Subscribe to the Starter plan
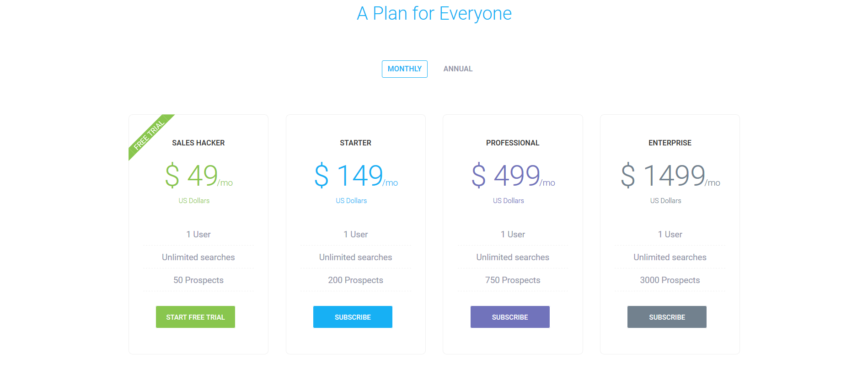 tap(353, 317)
